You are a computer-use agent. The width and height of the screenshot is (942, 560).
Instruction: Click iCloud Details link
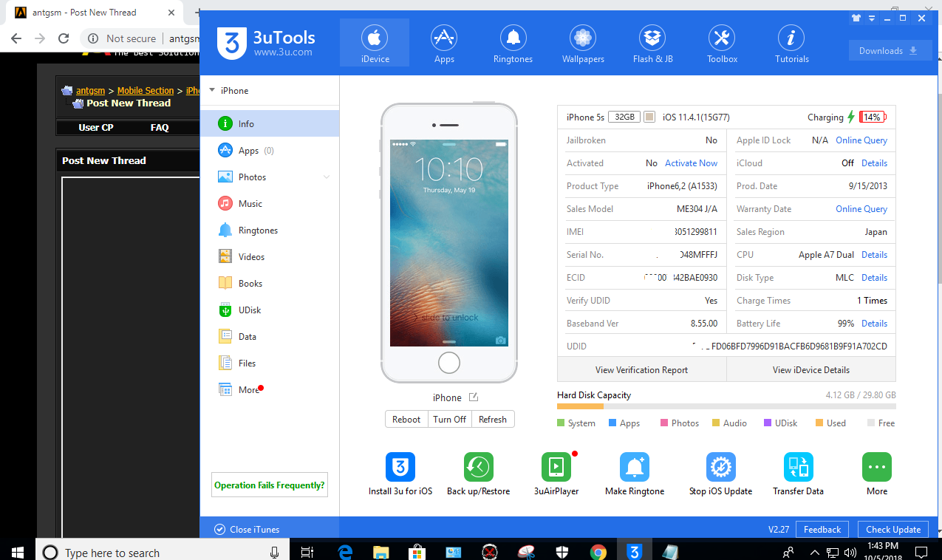pyautogui.click(x=874, y=163)
